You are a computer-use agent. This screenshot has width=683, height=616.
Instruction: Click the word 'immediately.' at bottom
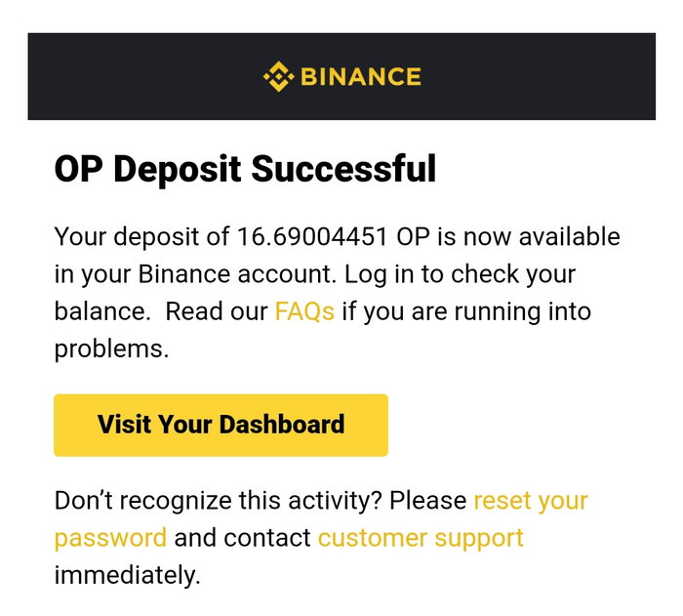[127, 575]
